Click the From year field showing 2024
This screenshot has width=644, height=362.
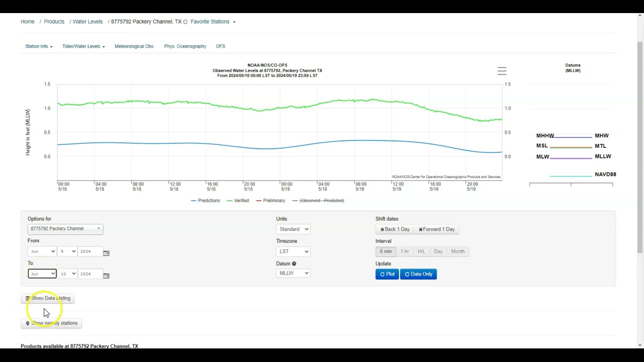[x=91, y=251]
